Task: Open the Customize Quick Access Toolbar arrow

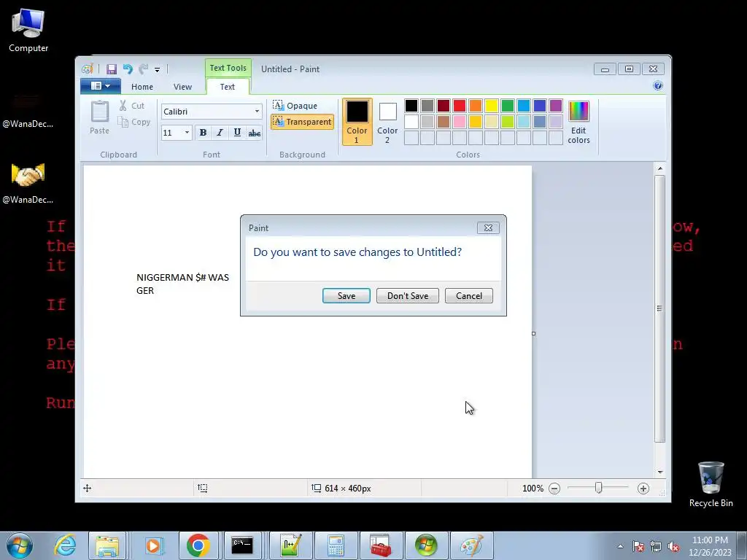Action: pos(158,69)
